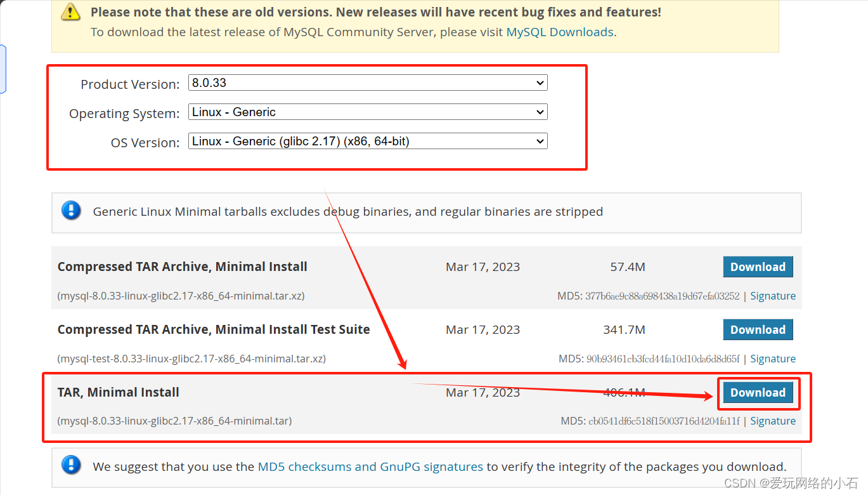Select the 'Compressed TAR Archive, Minimal Install Test Suite' title

(x=214, y=330)
